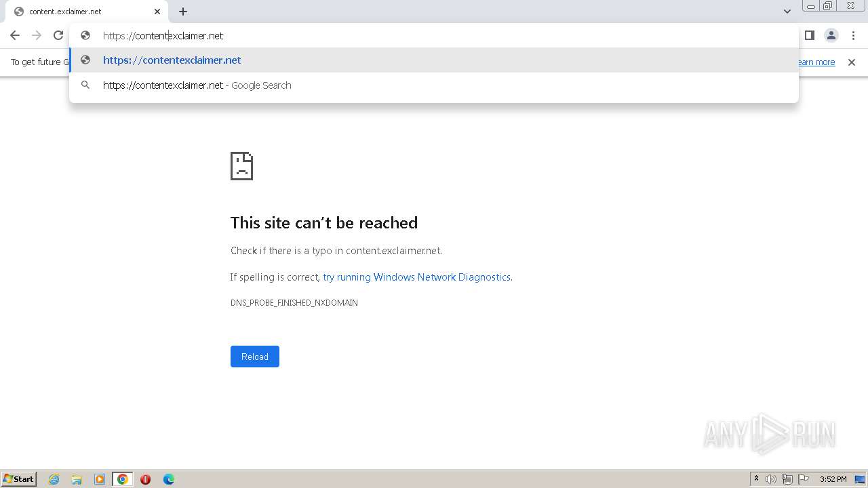The height and width of the screenshot is (488, 868).
Task: Choose the Google Search suggestion for contentexclaimer.net
Action: coord(434,85)
